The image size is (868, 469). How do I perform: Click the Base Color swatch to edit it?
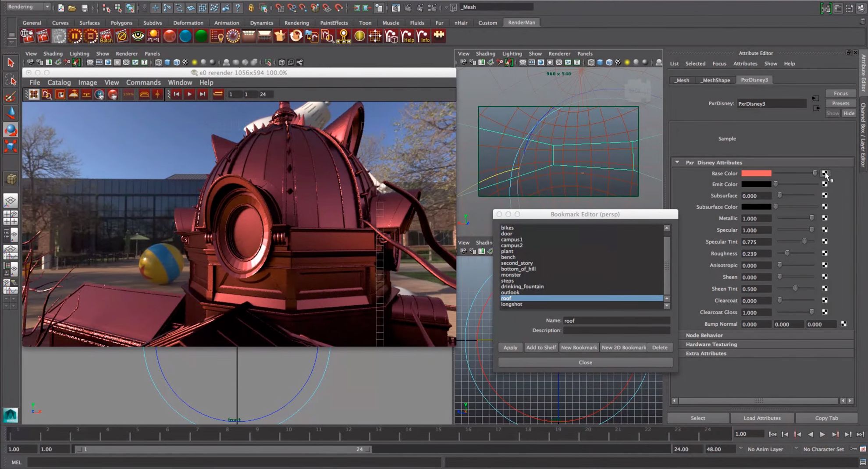(x=756, y=173)
